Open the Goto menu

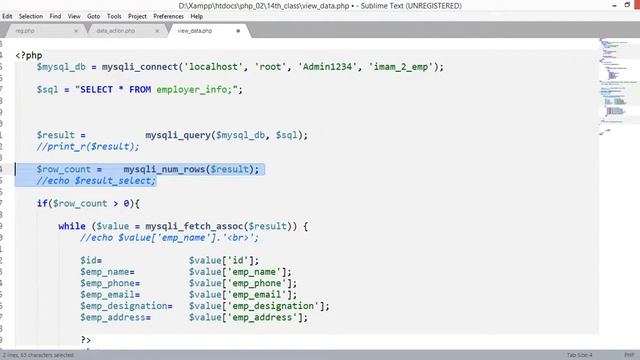pyautogui.click(x=93, y=16)
